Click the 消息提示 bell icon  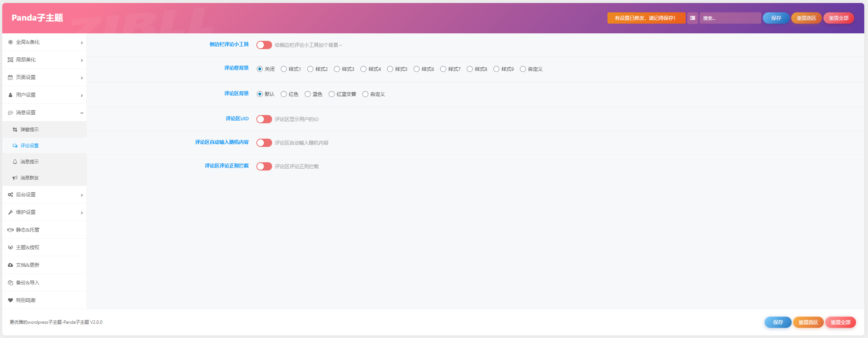15,162
